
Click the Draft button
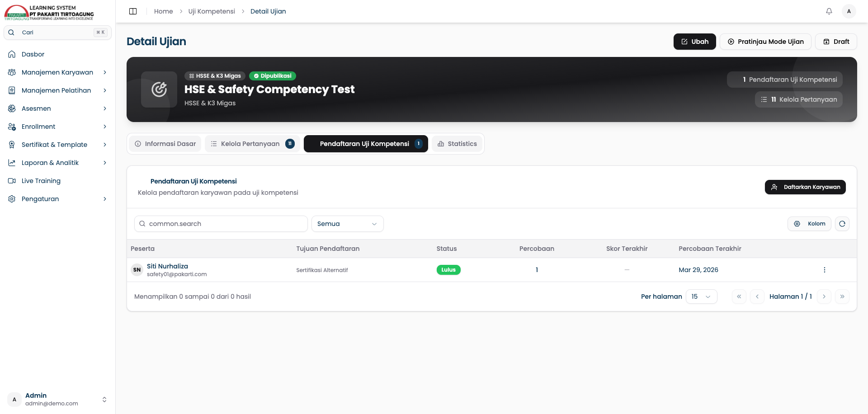836,42
